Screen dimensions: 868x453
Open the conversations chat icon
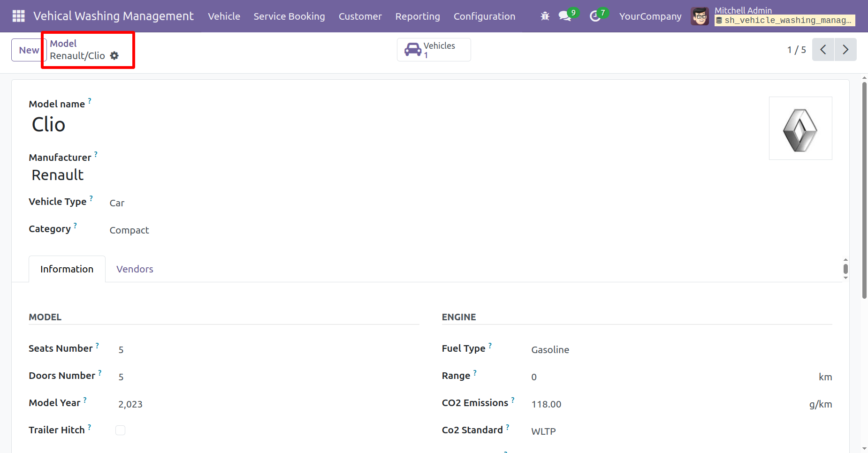click(565, 16)
